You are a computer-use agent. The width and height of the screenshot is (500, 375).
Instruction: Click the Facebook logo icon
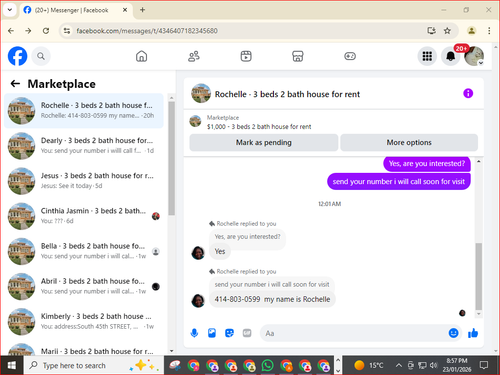[17, 56]
